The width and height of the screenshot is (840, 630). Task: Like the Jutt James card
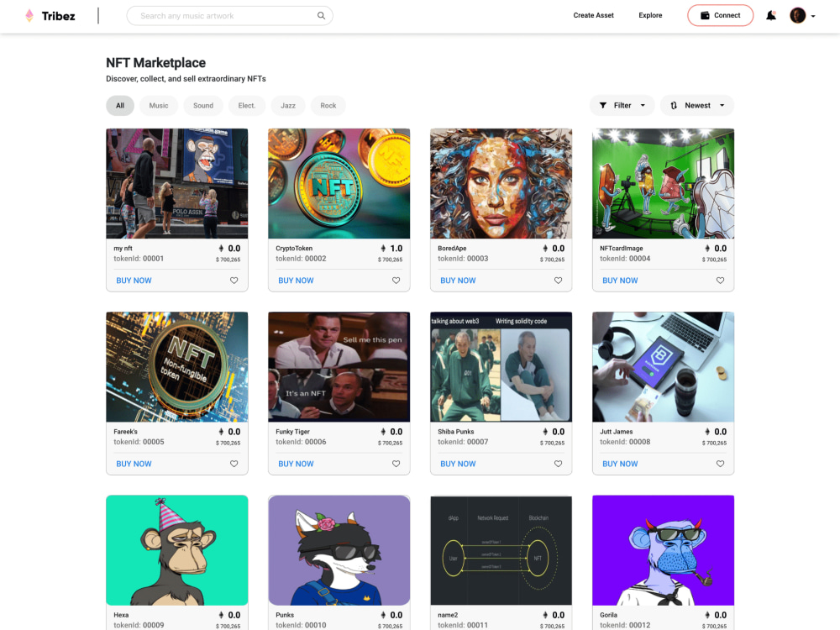click(x=720, y=464)
